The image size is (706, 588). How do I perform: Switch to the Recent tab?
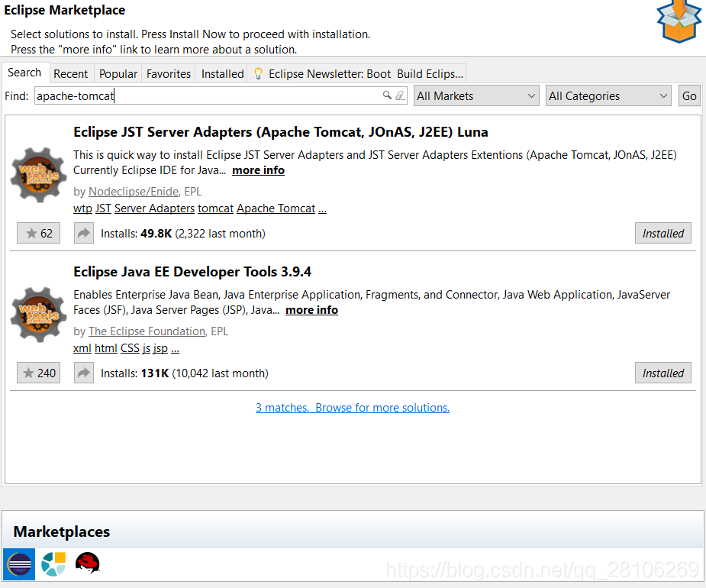(x=71, y=74)
